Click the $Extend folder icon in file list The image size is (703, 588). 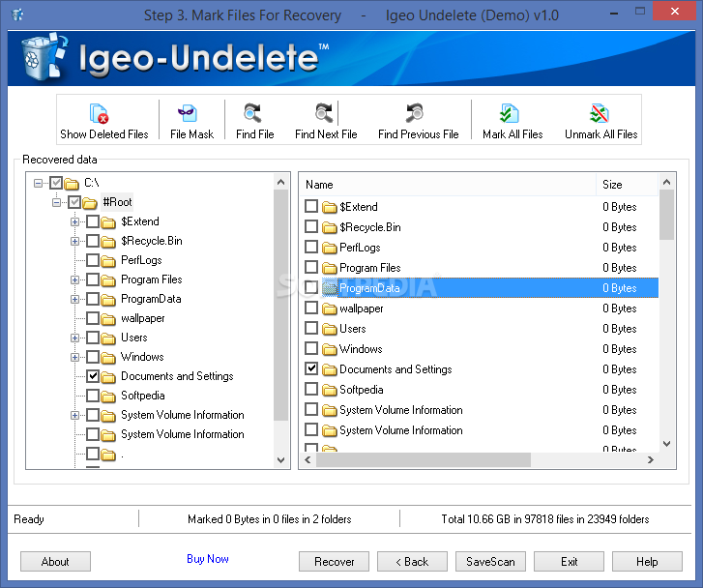tap(330, 207)
